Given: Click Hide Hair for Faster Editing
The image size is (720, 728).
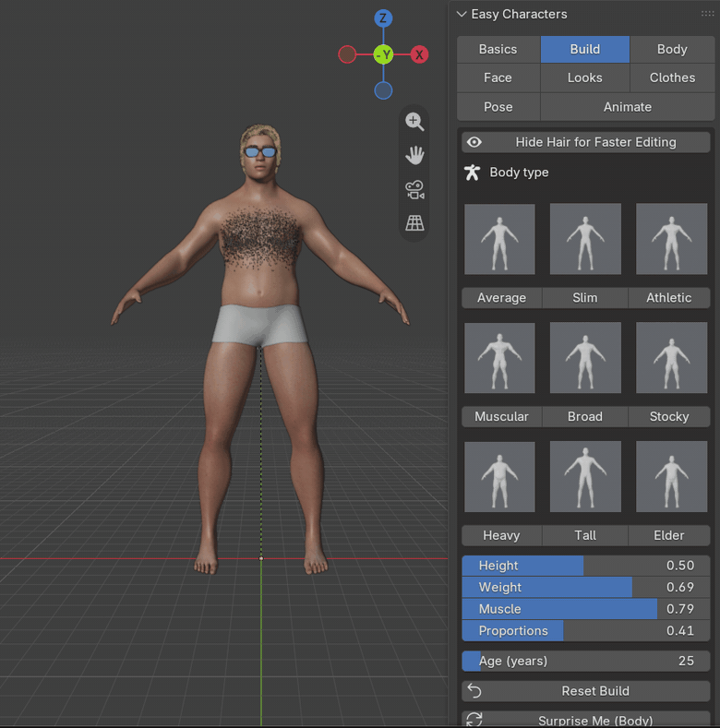Looking at the screenshot, I should pos(586,142).
